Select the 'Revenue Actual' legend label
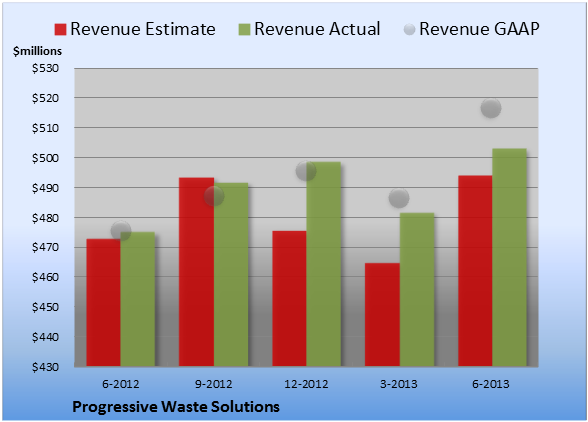The width and height of the screenshot is (588, 422). pos(317,29)
